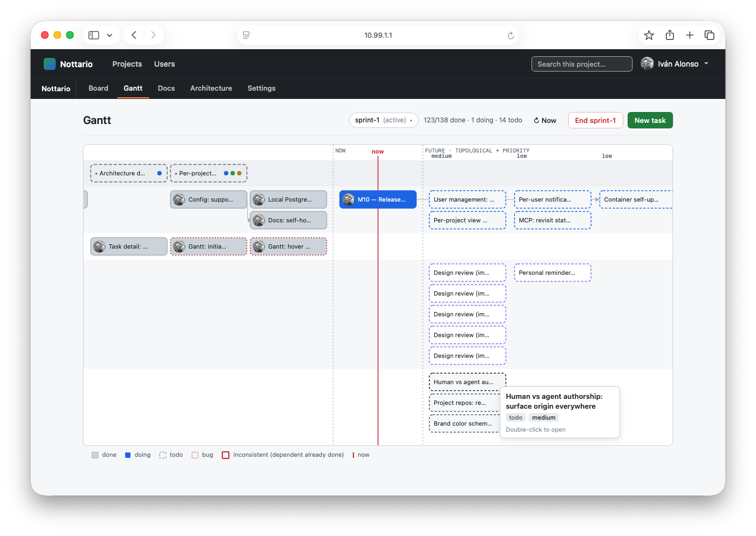Open the Architecture tab
Viewport: 756px width, 536px height.
coord(211,88)
